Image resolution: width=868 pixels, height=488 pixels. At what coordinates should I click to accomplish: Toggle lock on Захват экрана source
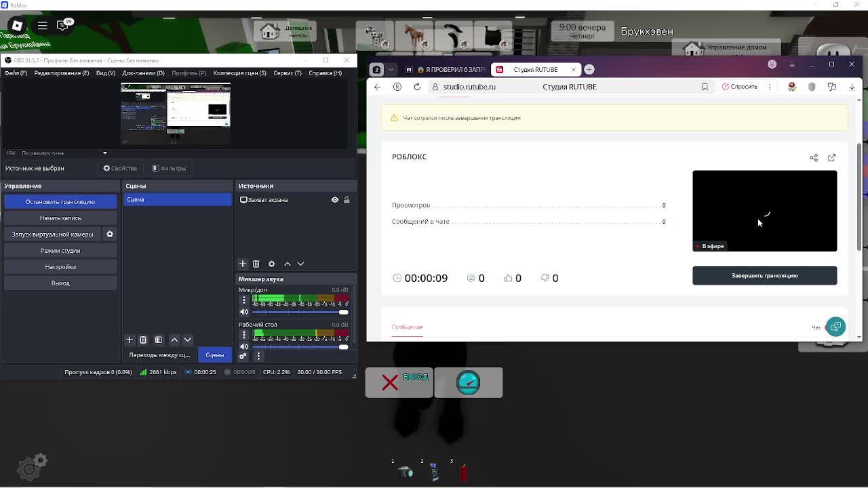click(x=347, y=200)
